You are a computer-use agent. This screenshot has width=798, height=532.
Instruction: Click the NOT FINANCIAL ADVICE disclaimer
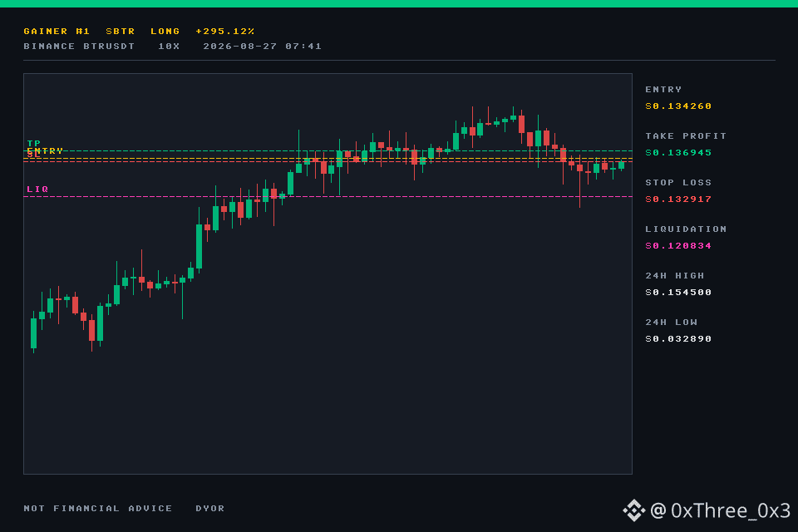pos(98,509)
